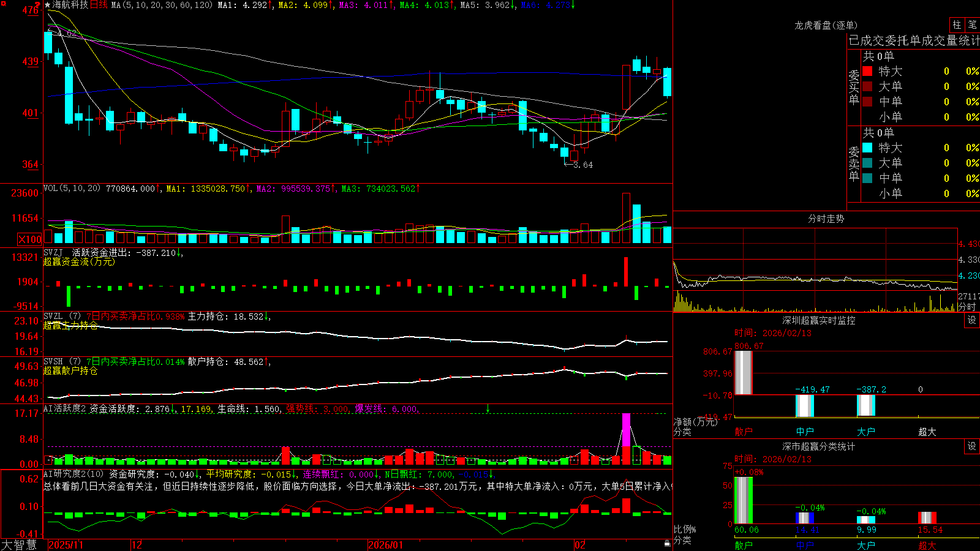
Task: Click the dark red 大单 buy-order square
Action: tap(867, 86)
